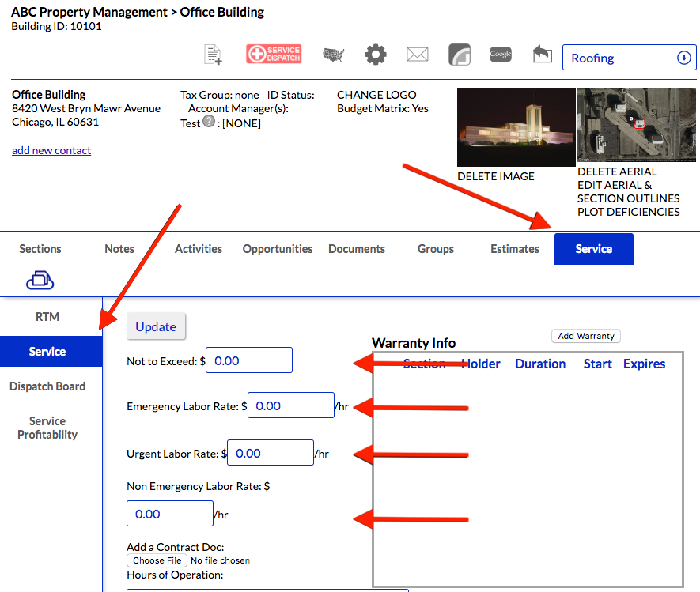Click the Urgent Labor Rate field
Image resolution: width=700 pixels, height=592 pixels.
(271, 453)
